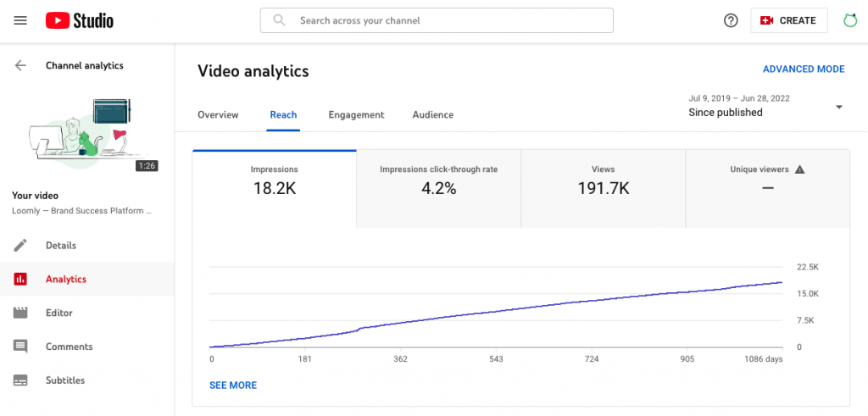Click the CREATE video button
Viewport: 868px width, 416px height.
(789, 20)
